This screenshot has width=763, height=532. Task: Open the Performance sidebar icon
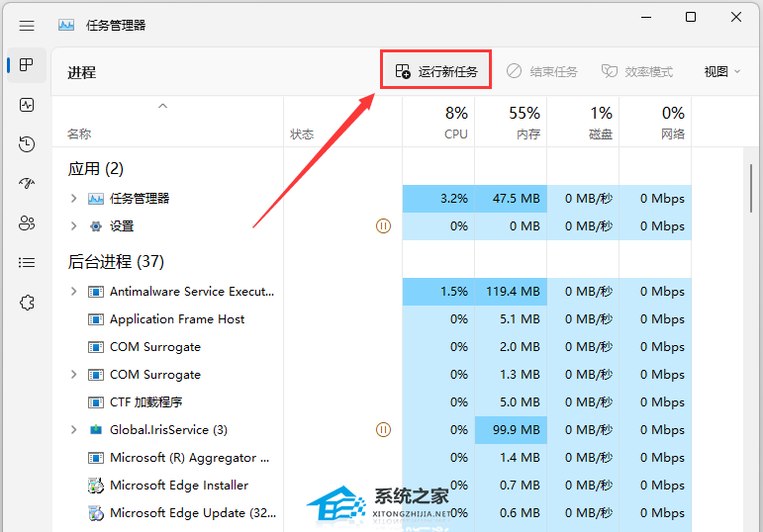[x=27, y=105]
